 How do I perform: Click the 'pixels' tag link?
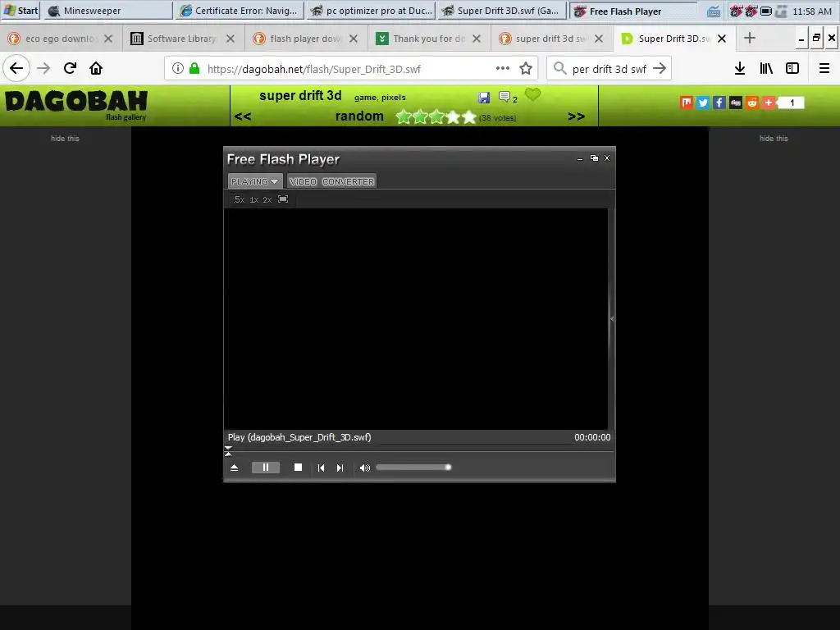pos(394,98)
